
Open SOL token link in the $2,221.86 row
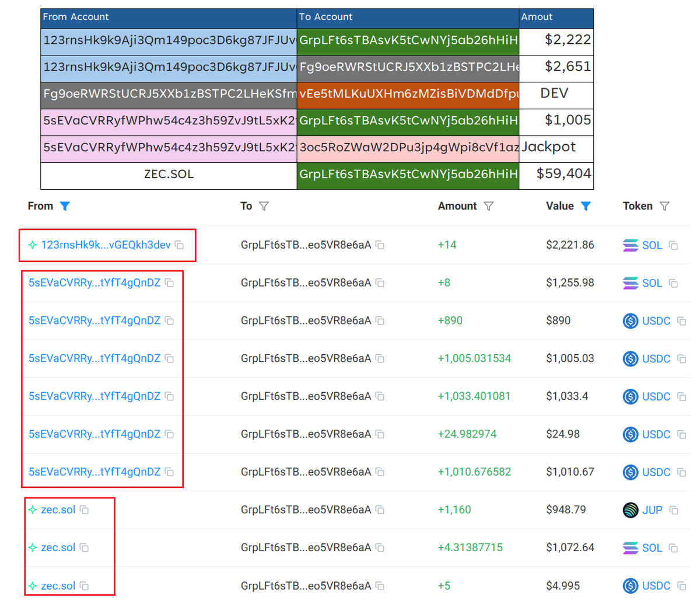(652, 246)
